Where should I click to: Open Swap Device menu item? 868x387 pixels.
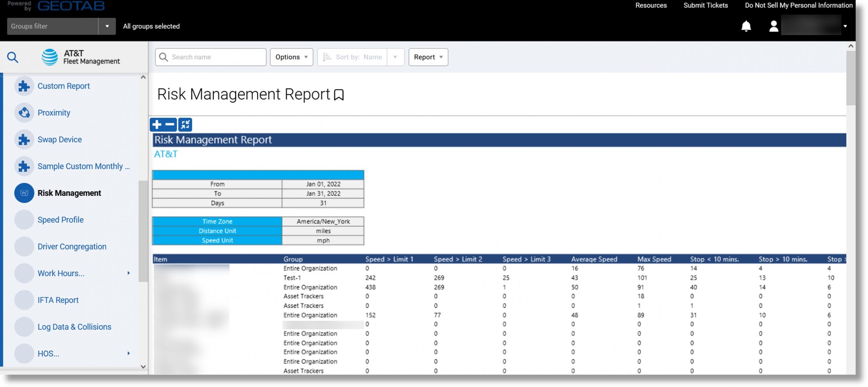[60, 140]
